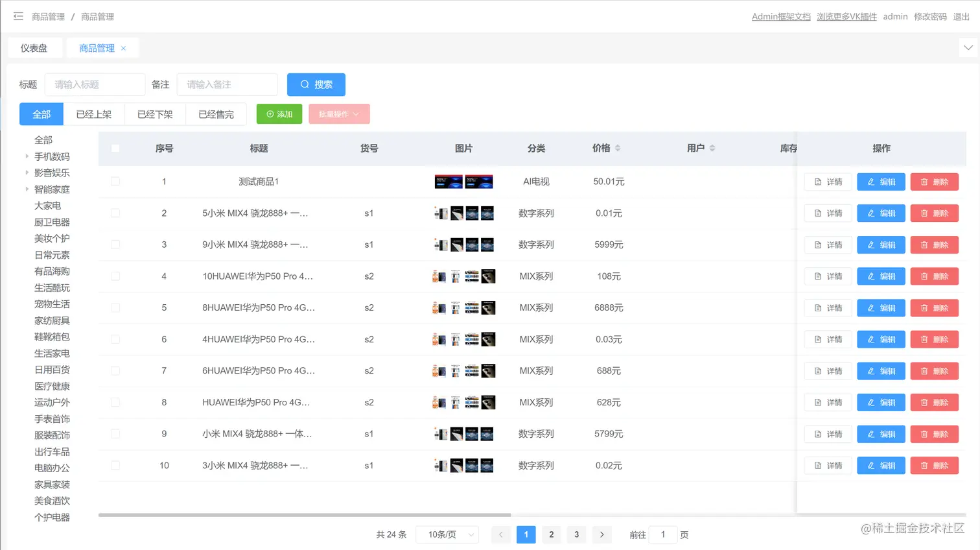Switch to the 已经下架 status tab

[155, 114]
